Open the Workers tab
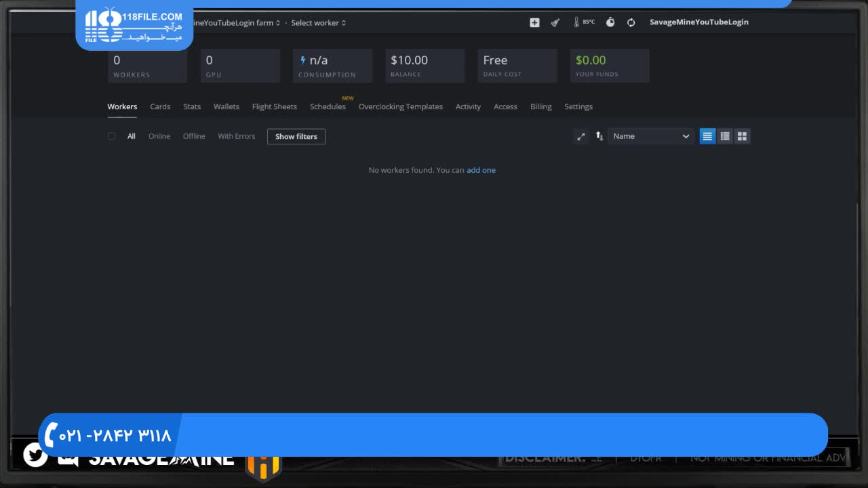The image size is (868, 488). pos(122,106)
